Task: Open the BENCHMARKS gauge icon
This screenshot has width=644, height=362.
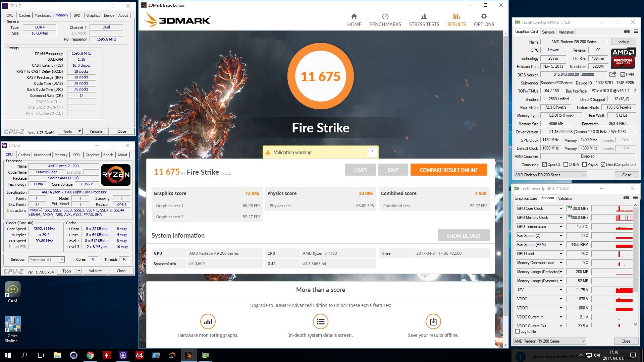Action: 385,16
